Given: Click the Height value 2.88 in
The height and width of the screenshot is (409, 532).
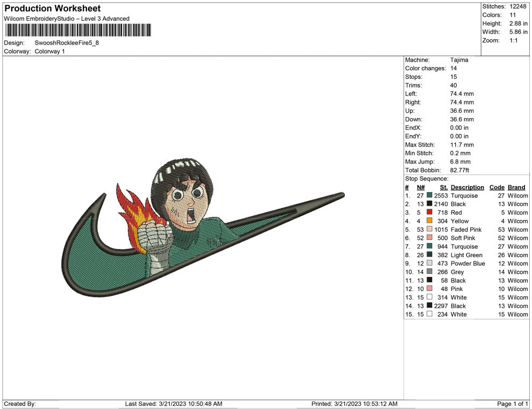Looking at the screenshot, I should point(518,24).
